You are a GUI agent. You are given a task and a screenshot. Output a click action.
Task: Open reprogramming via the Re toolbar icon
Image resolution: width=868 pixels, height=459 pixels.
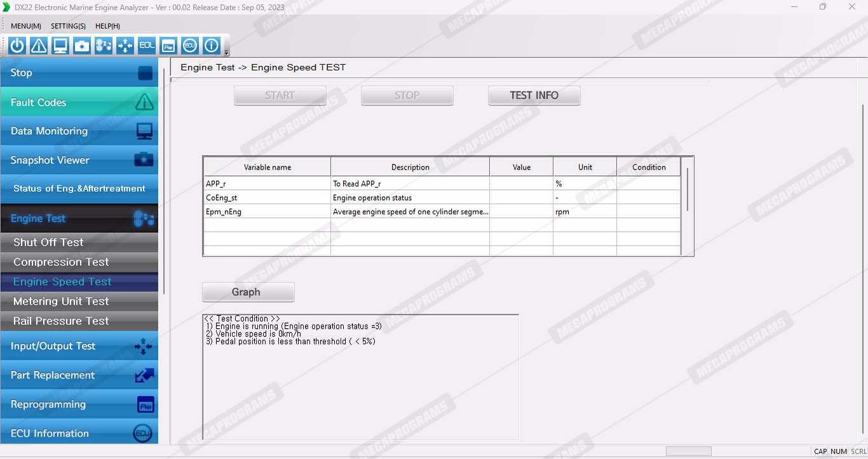click(168, 46)
